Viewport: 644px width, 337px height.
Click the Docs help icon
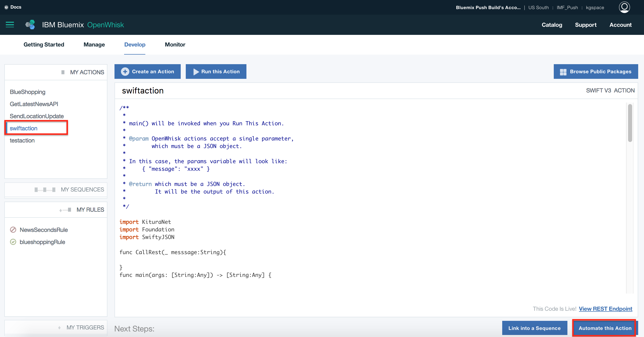[6, 7]
